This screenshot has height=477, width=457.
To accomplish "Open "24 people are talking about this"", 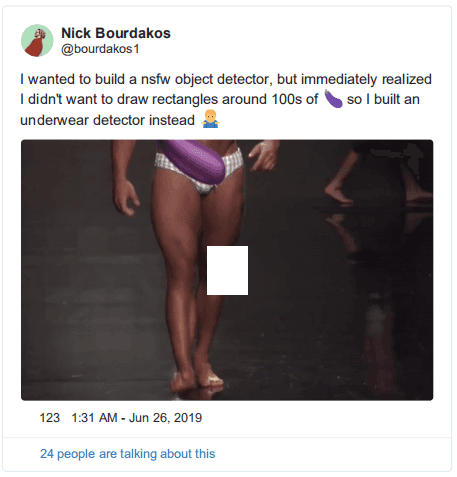I will [x=128, y=454].
